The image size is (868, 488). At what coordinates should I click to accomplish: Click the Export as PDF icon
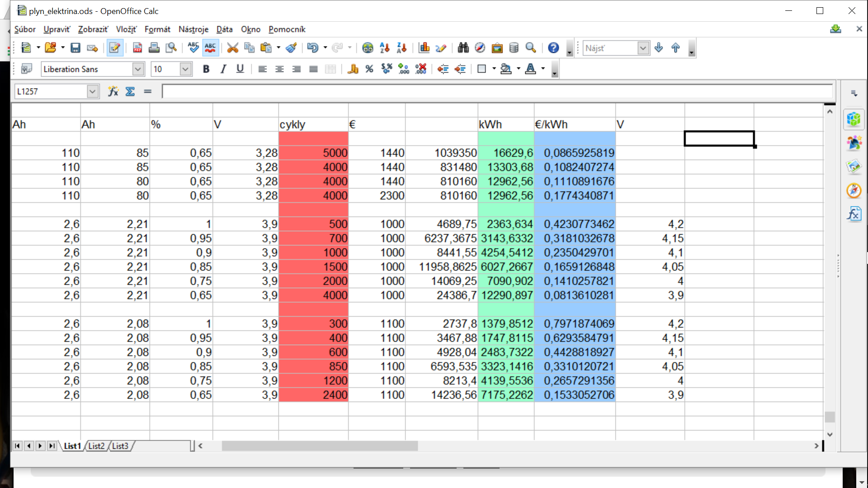[x=137, y=48]
